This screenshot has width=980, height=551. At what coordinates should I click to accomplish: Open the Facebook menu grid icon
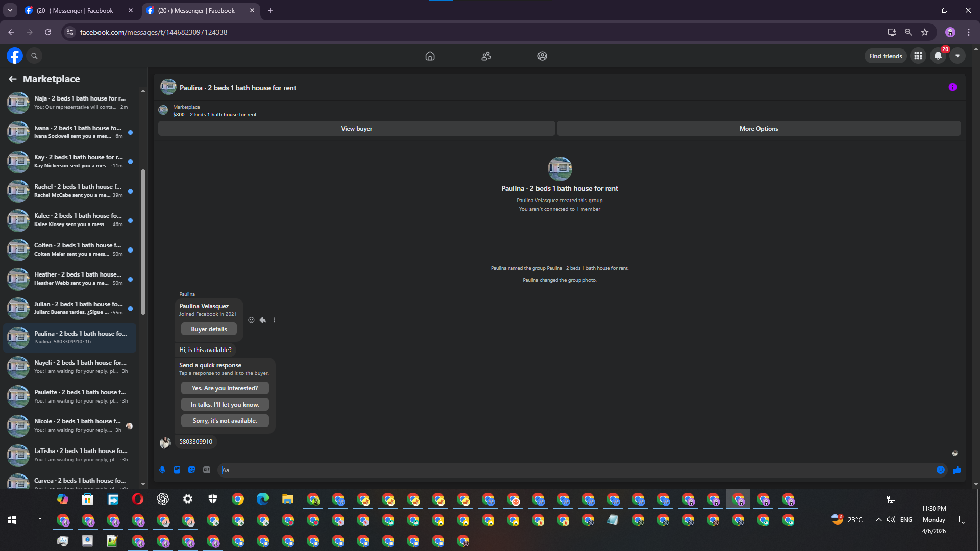918,56
